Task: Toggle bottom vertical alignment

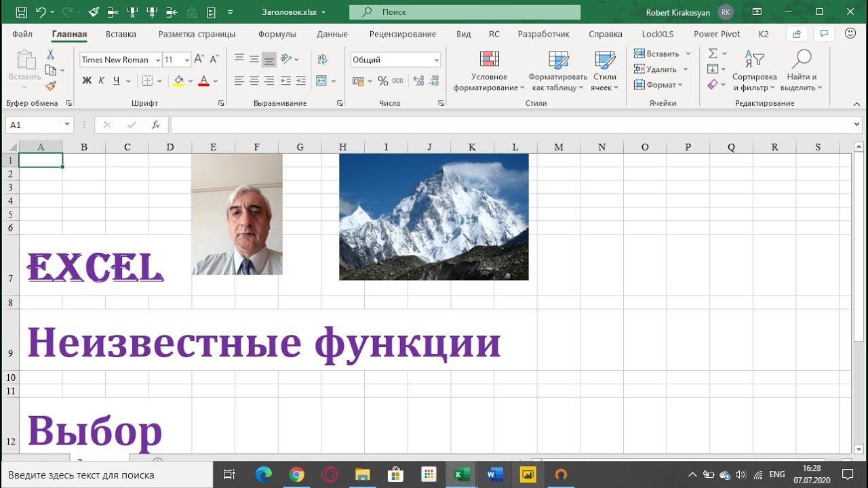Action: click(269, 59)
